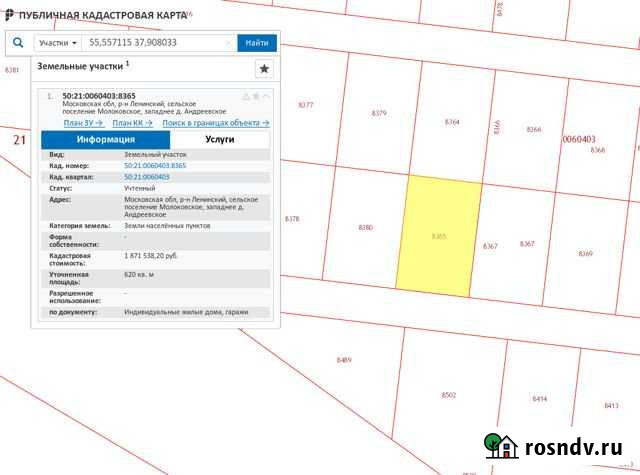Click the magnifier search icon

point(19,43)
